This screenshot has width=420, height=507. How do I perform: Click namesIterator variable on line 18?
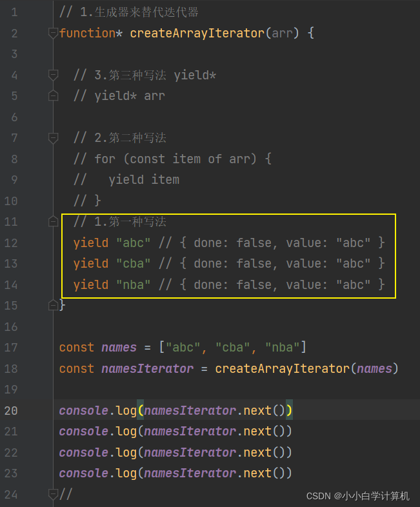coord(148,368)
